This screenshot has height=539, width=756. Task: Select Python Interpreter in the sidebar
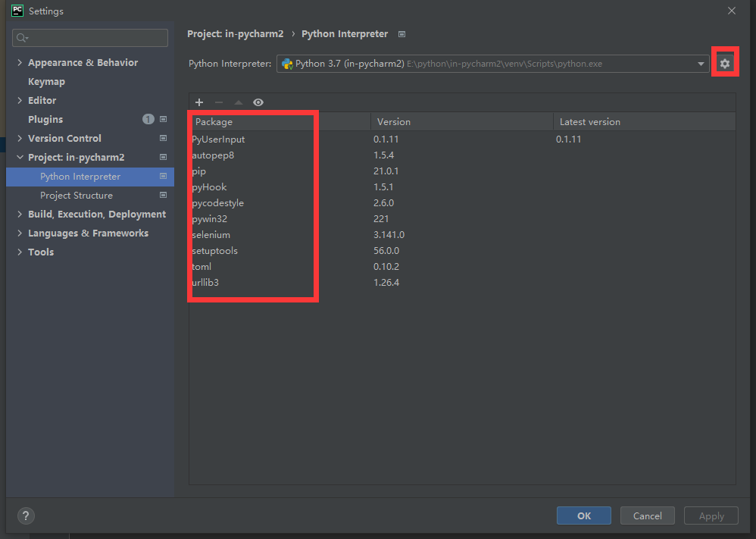(x=90, y=177)
